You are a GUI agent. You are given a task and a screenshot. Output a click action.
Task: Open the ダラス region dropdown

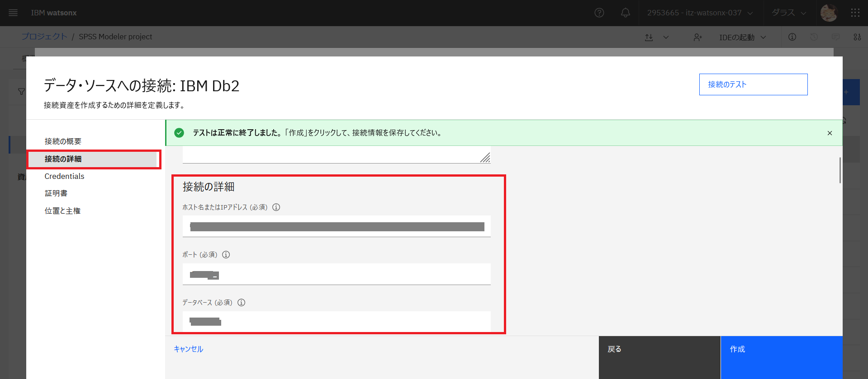click(789, 13)
